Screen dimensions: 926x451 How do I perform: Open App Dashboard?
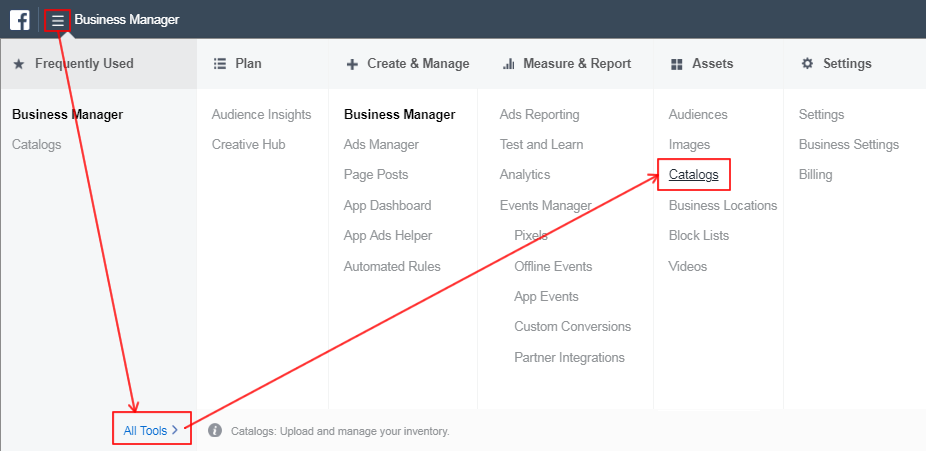[x=387, y=205]
